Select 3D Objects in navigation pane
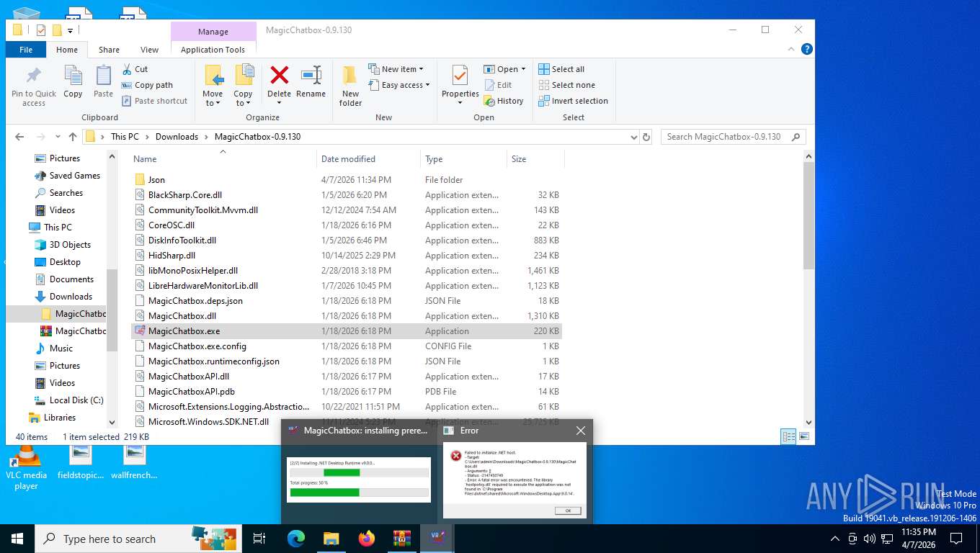The height and width of the screenshot is (553, 980). pos(70,245)
